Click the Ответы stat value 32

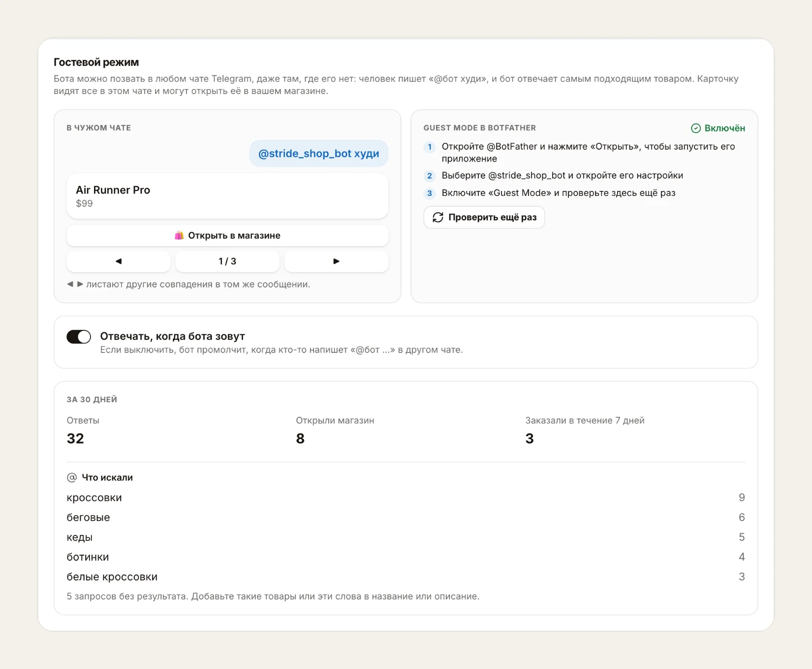75,439
